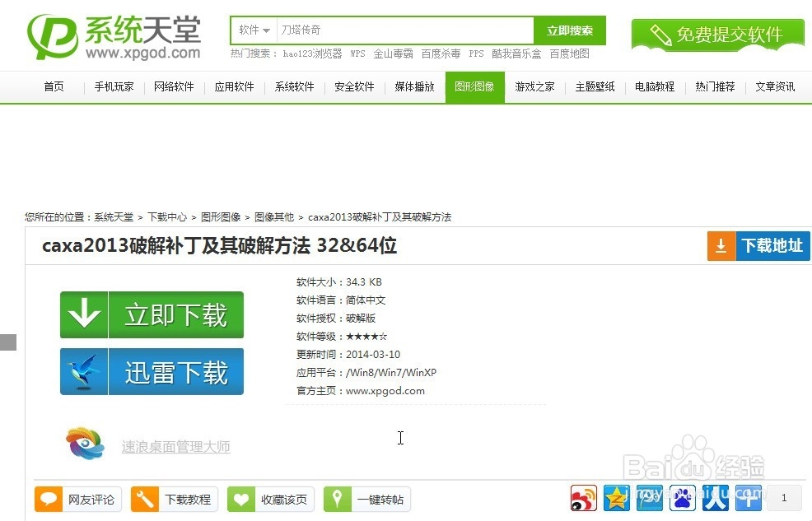Open the 系统软件 navigation item

tap(294, 86)
